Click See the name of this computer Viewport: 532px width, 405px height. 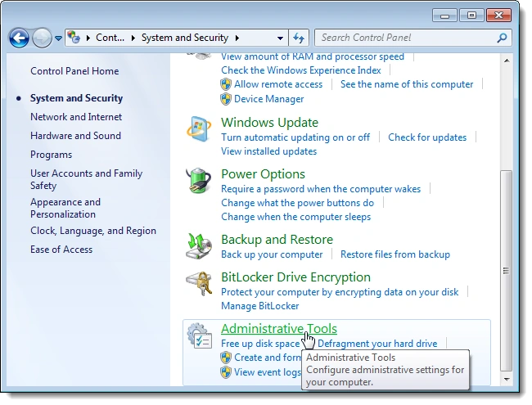click(407, 84)
